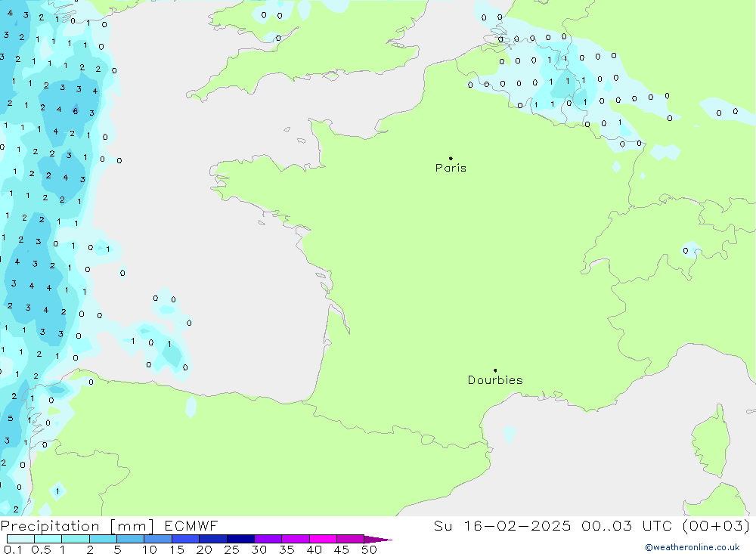Click the '0.1' legend scale label
This screenshot has width=756, height=554.
pyautogui.click(x=13, y=549)
